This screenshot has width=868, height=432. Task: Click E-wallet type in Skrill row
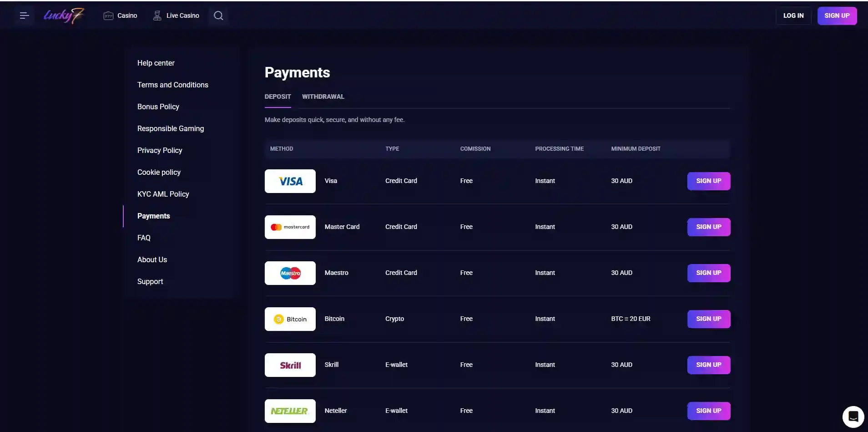(x=396, y=365)
